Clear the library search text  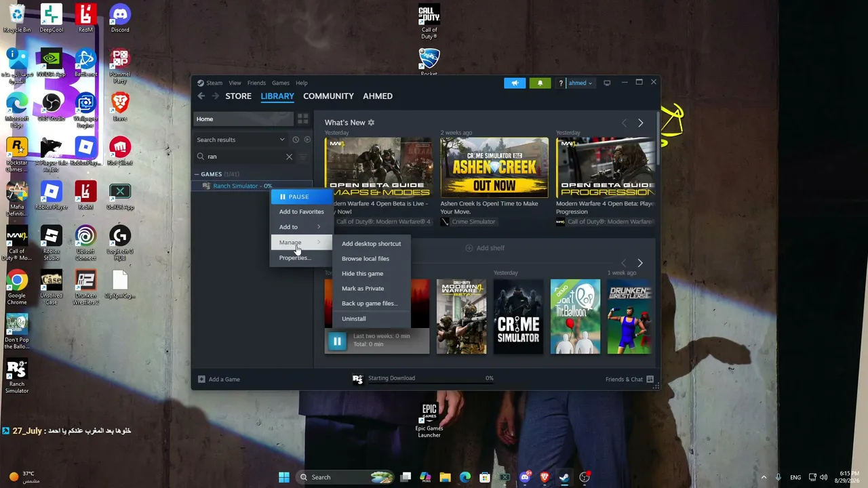coord(289,157)
